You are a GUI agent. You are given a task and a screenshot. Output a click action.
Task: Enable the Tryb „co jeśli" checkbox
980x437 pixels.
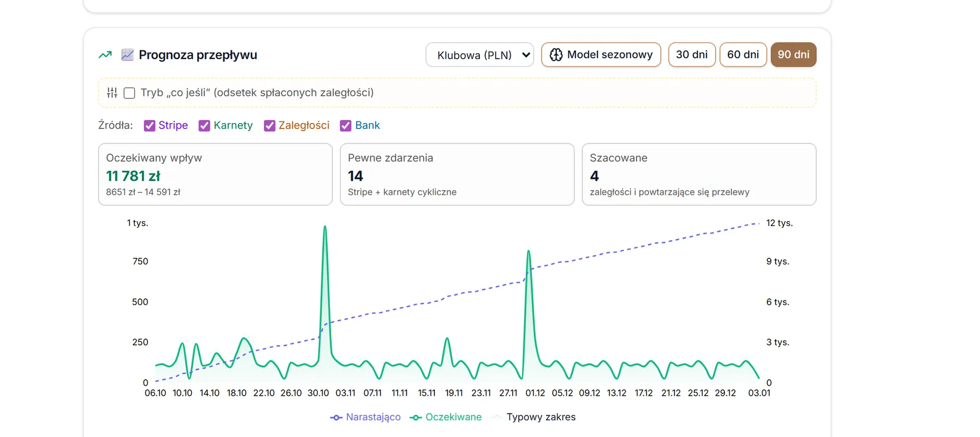[129, 93]
